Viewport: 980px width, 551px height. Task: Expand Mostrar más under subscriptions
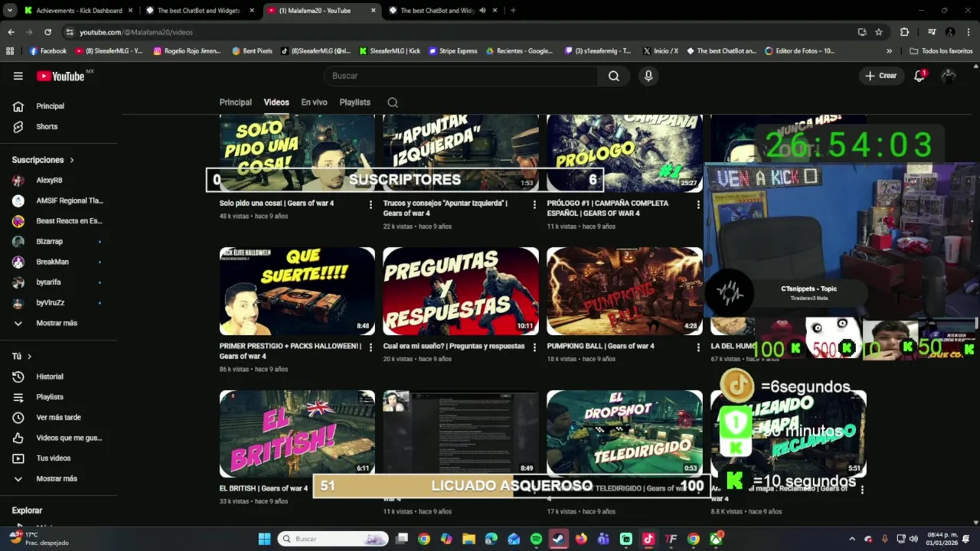57,323
